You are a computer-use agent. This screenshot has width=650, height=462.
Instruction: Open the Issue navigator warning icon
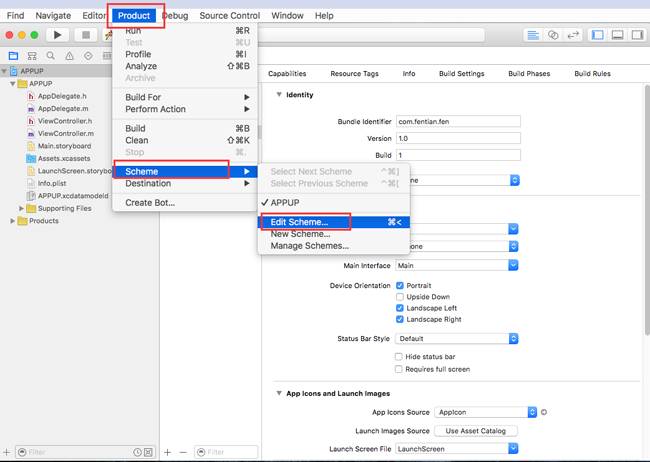pos(69,56)
